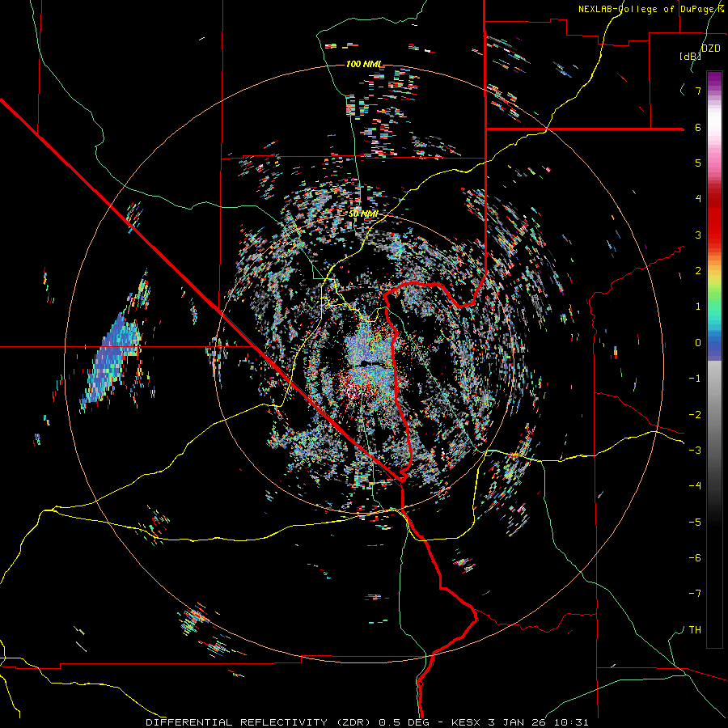
Task: Click the 50 NMI range ring label
Action: click(363, 214)
